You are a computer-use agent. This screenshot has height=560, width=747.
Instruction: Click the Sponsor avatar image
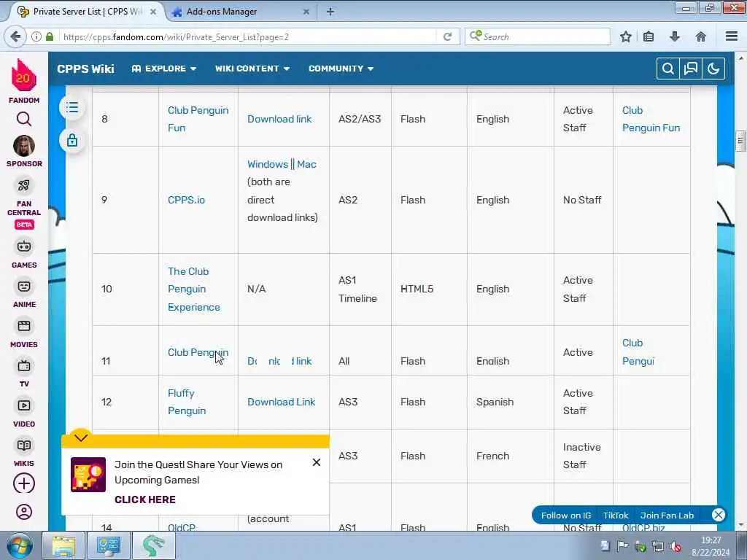[x=24, y=146]
